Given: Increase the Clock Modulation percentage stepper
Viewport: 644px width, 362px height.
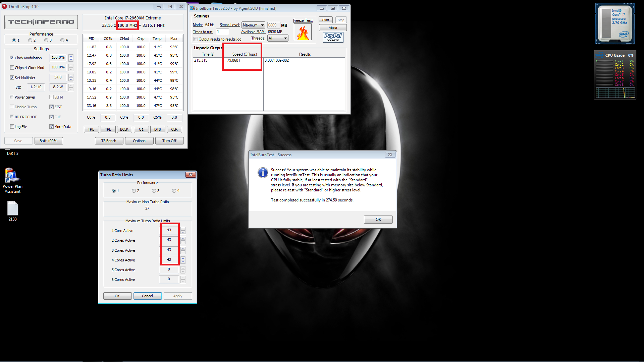Looking at the screenshot, I should (71, 56).
